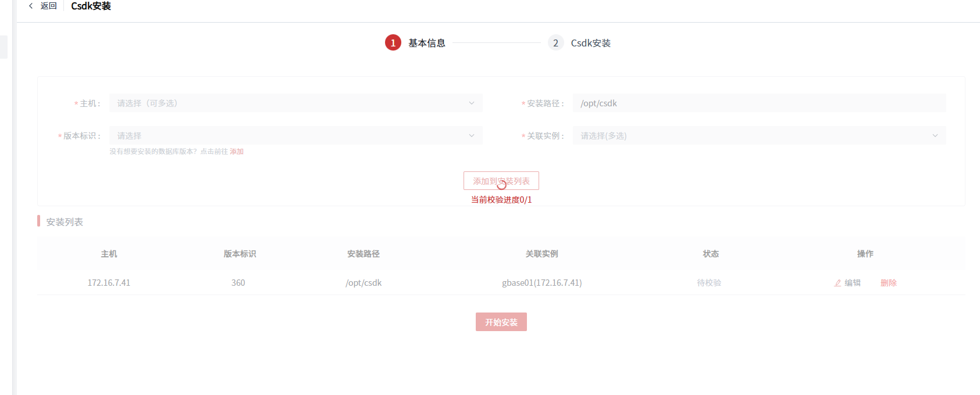This screenshot has width=980, height=395.
Task: Open the 版本标识 version dropdown
Action: pyautogui.click(x=295, y=136)
